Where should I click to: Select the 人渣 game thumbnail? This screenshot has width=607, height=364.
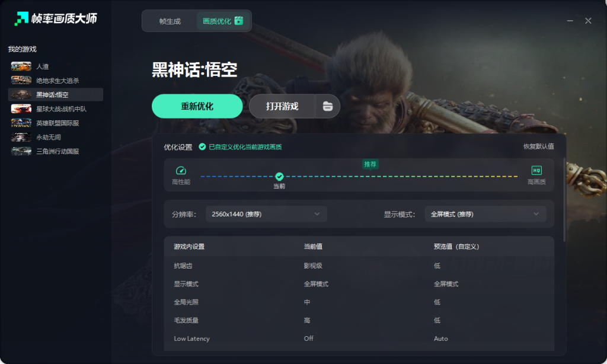(21, 66)
